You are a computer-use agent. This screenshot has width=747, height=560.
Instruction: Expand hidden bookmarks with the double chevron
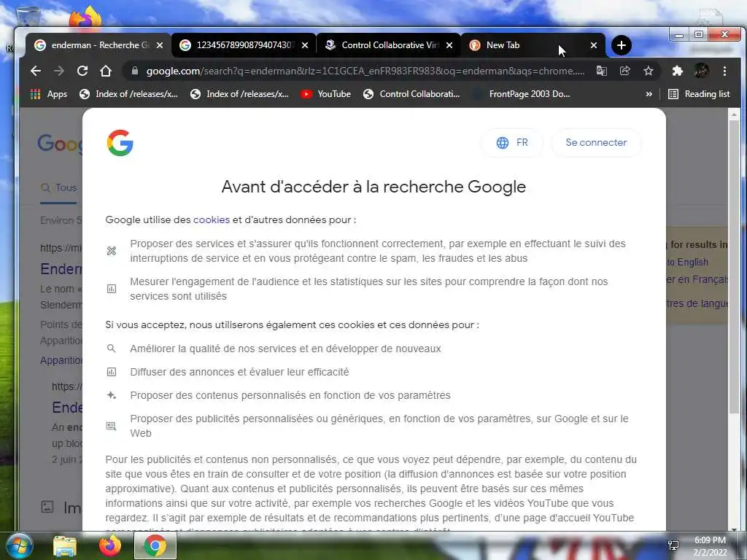click(x=649, y=94)
